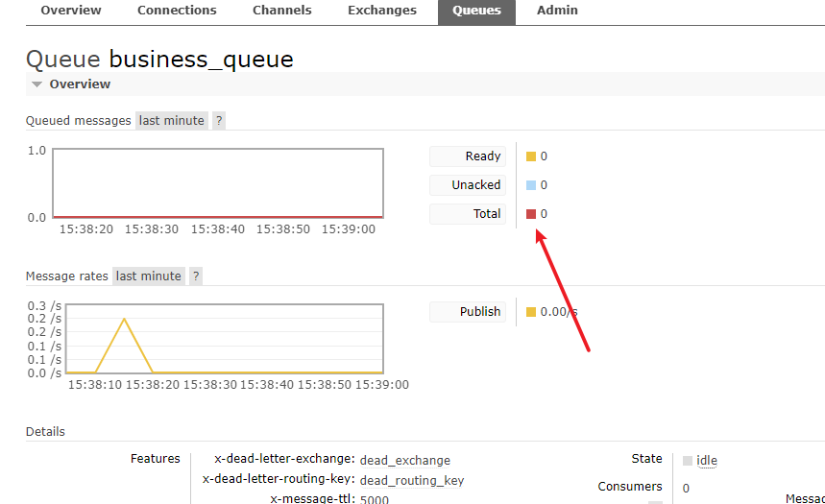
Task: Click the Details section heading
Action: 45,432
